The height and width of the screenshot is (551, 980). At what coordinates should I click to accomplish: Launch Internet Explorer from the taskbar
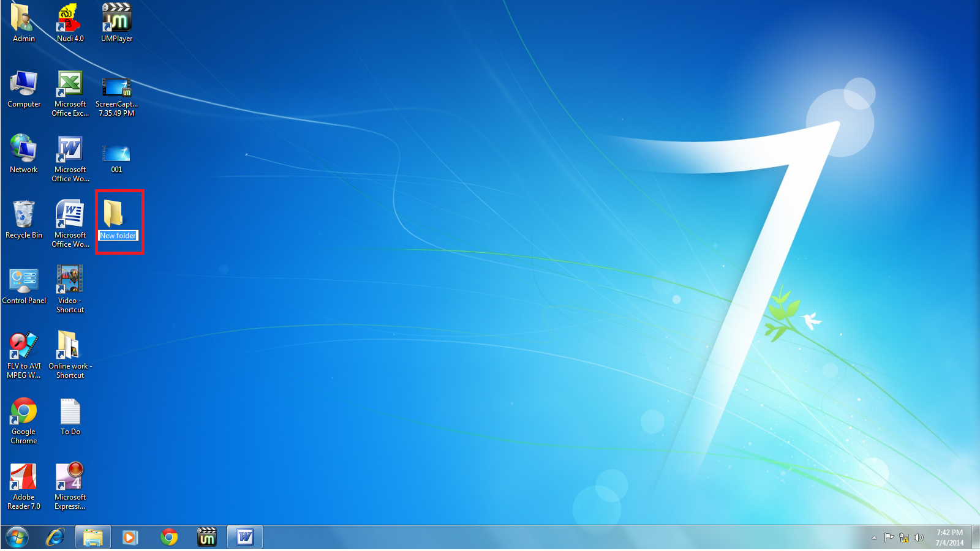click(x=55, y=537)
